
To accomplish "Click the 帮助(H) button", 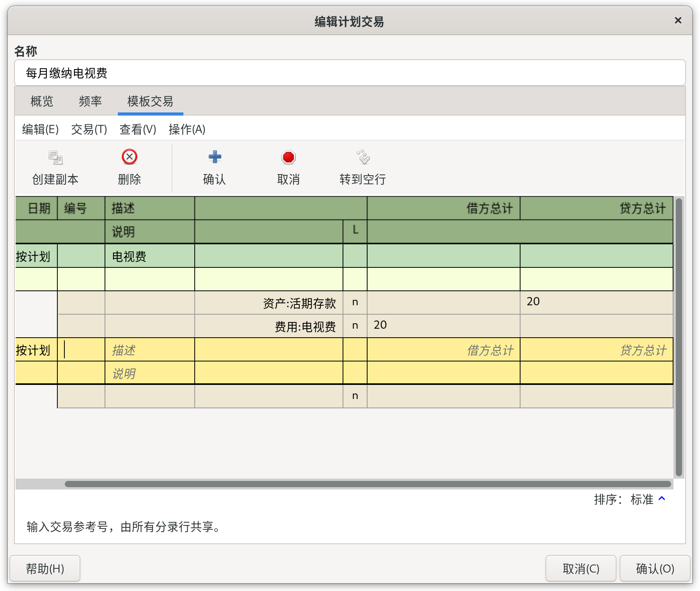I will [45, 568].
